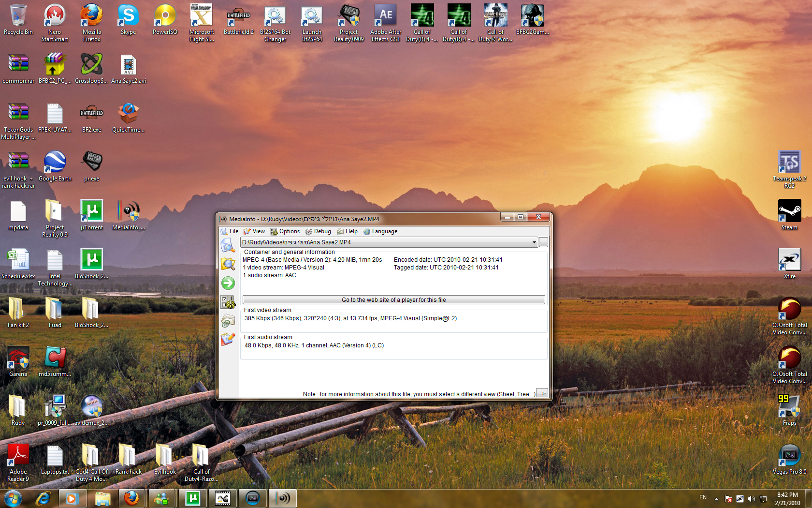Click the open file icon in MediaInfo sidebar
This screenshot has width=812, height=508.
[x=228, y=245]
